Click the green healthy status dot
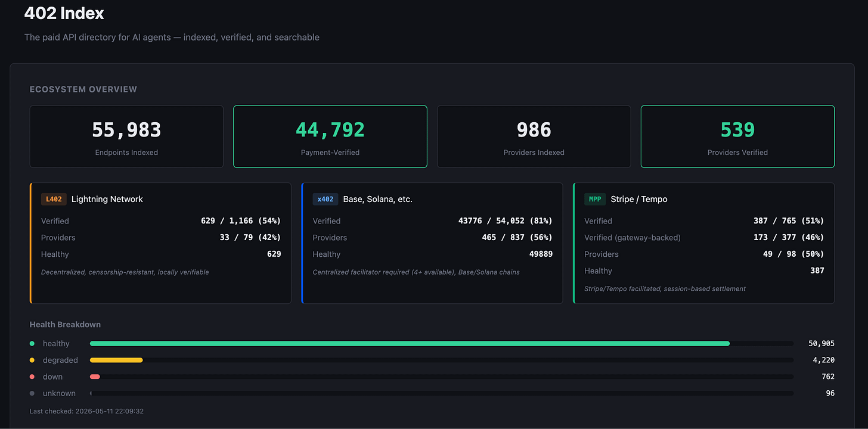Screen dimensions: 868x429 click(x=32, y=344)
